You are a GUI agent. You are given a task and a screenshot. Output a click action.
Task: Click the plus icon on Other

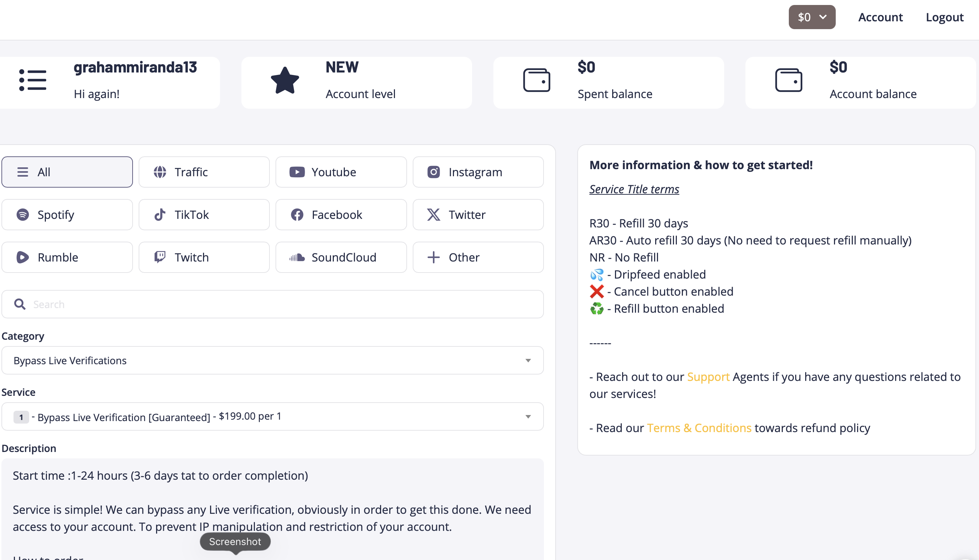(434, 257)
